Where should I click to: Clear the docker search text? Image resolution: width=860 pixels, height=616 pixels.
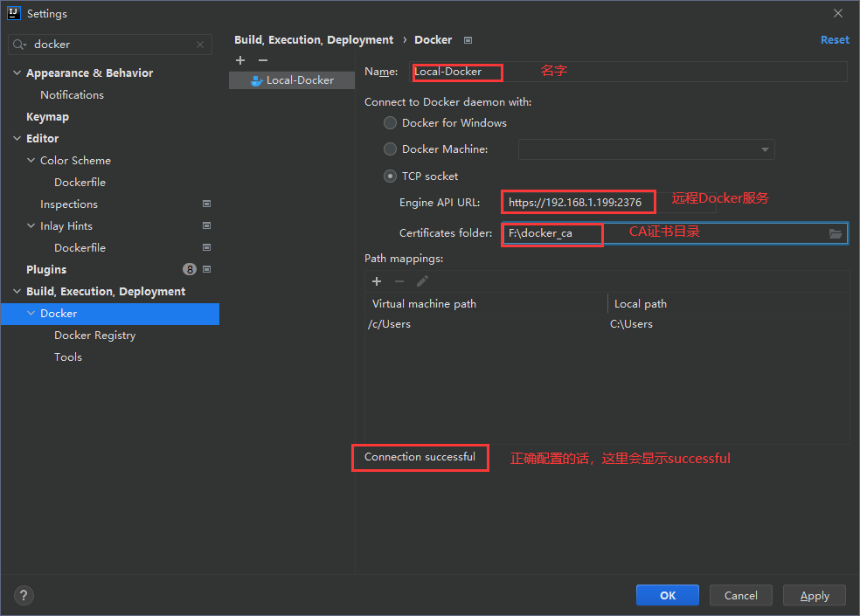[x=200, y=45]
